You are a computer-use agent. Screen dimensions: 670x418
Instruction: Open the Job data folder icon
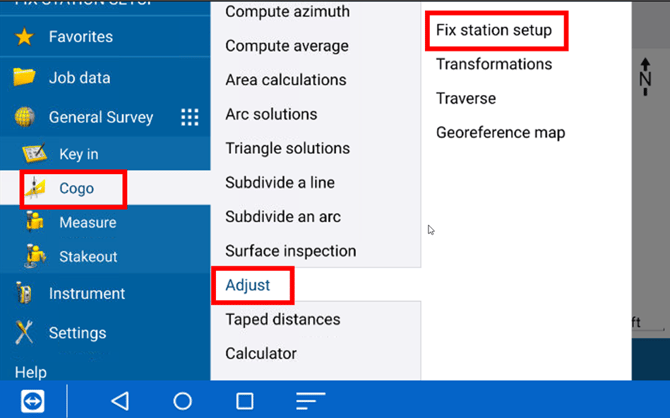click(x=24, y=77)
